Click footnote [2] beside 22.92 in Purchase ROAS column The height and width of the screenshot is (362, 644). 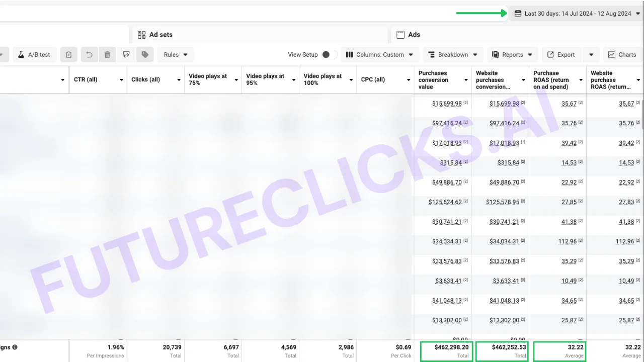point(581,182)
